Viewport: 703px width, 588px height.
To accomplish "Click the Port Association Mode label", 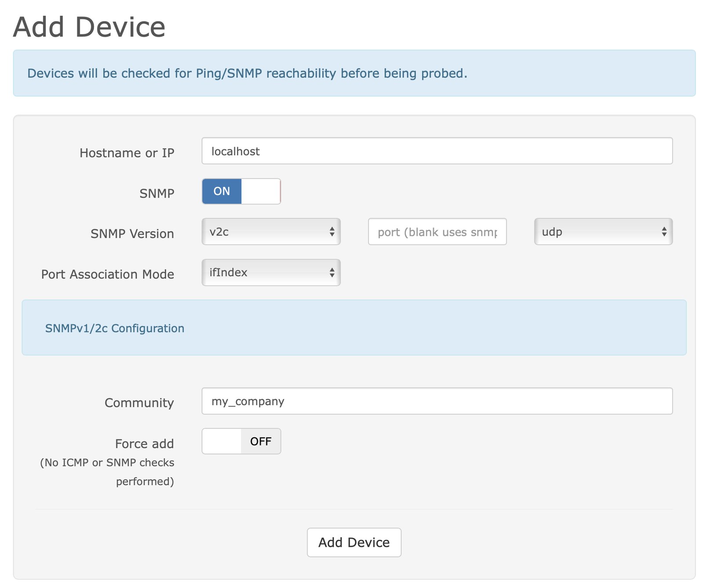I will tap(108, 274).
